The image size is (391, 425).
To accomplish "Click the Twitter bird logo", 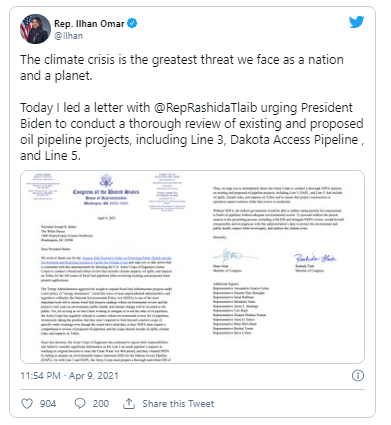I will point(356,22).
